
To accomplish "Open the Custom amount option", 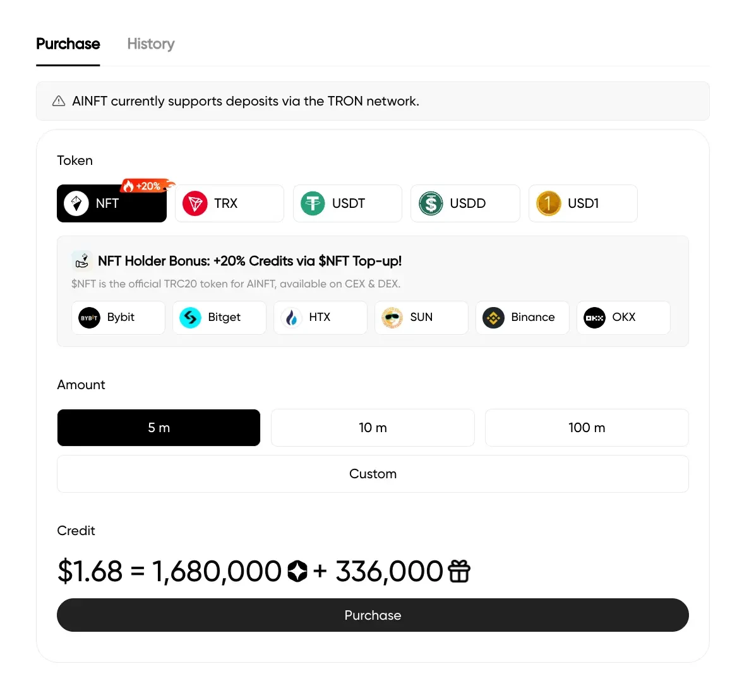I will click(x=373, y=474).
